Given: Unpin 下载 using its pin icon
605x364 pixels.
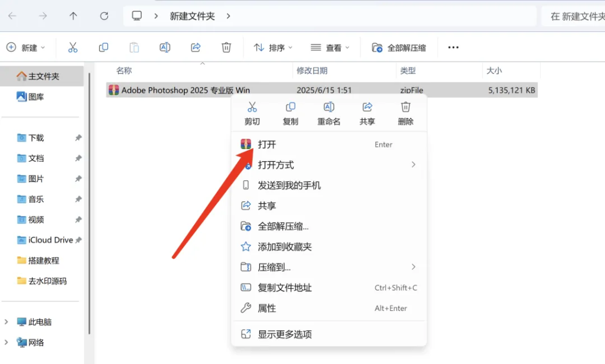Looking at the screenshot, I should click(79, 138).
